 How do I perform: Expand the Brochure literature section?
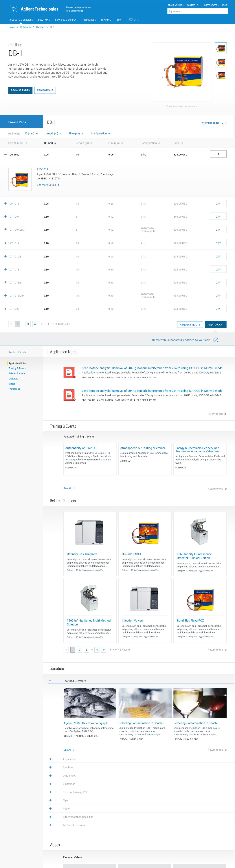51,767
